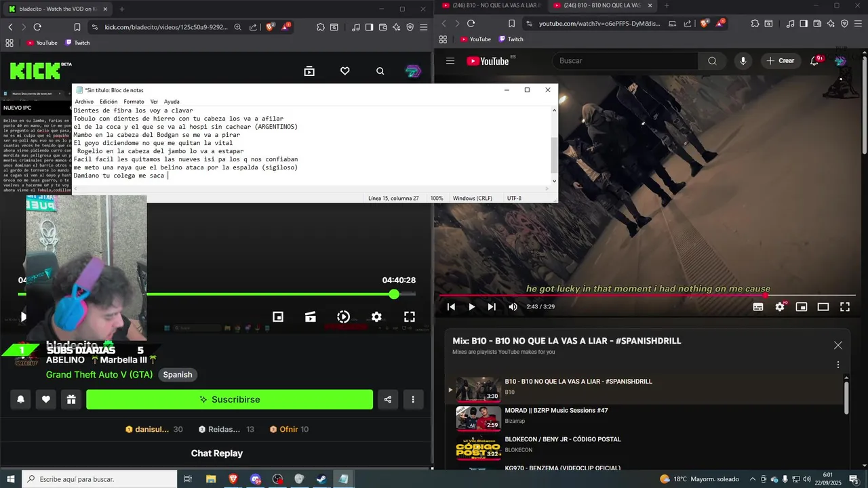Open Brave wallet icon in Kick window

click(383, 27)
